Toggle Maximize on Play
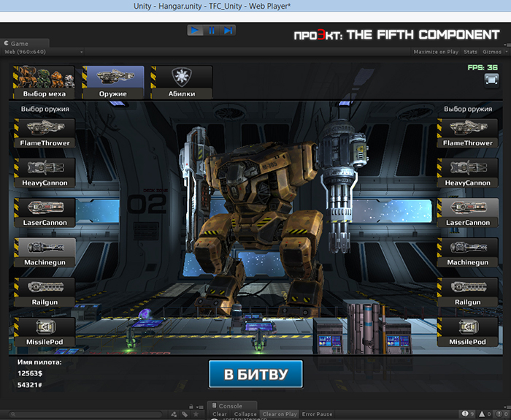511x420 pixels. pyautogui.click(x=436, y=52)
